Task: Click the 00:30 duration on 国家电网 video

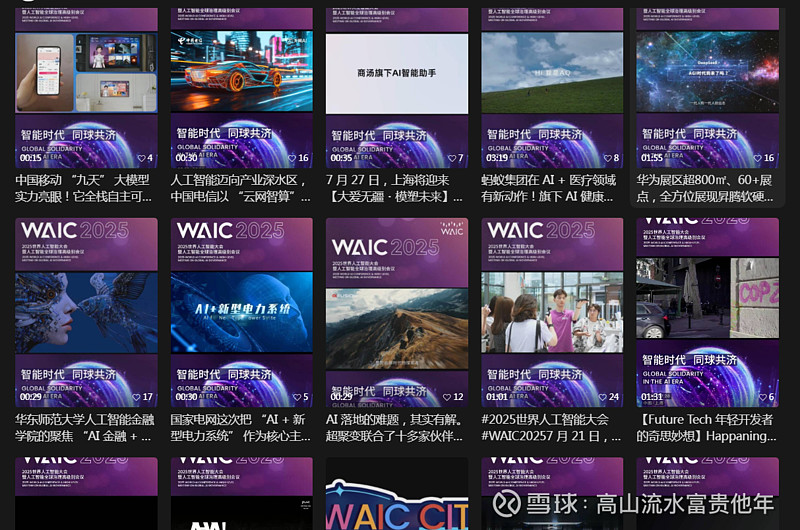Action: (186, 397)
